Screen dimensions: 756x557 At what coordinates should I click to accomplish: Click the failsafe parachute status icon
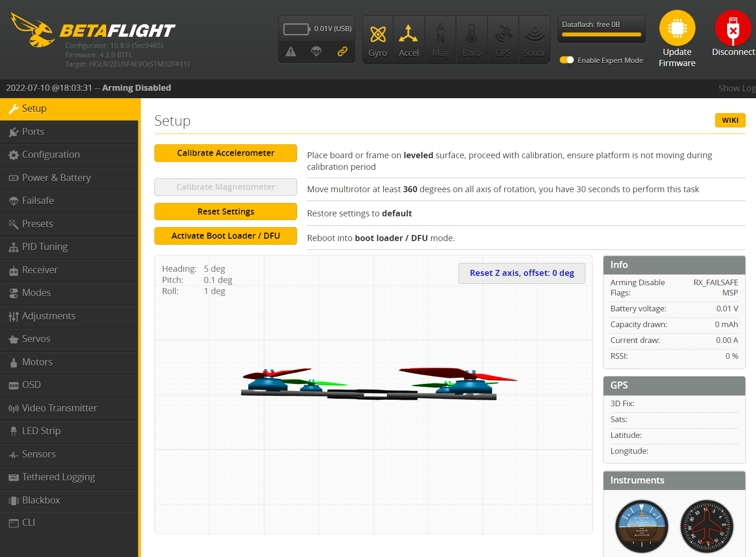tap(316, 52)
